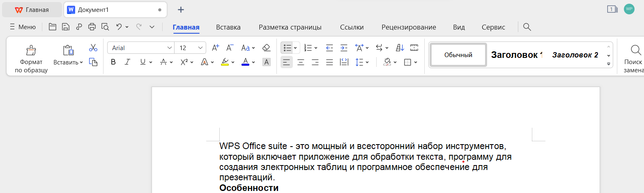The width and height of the screenshot is (644, 193).
Task: Increase indent of the paragraph
Action: tap(344, 48)
